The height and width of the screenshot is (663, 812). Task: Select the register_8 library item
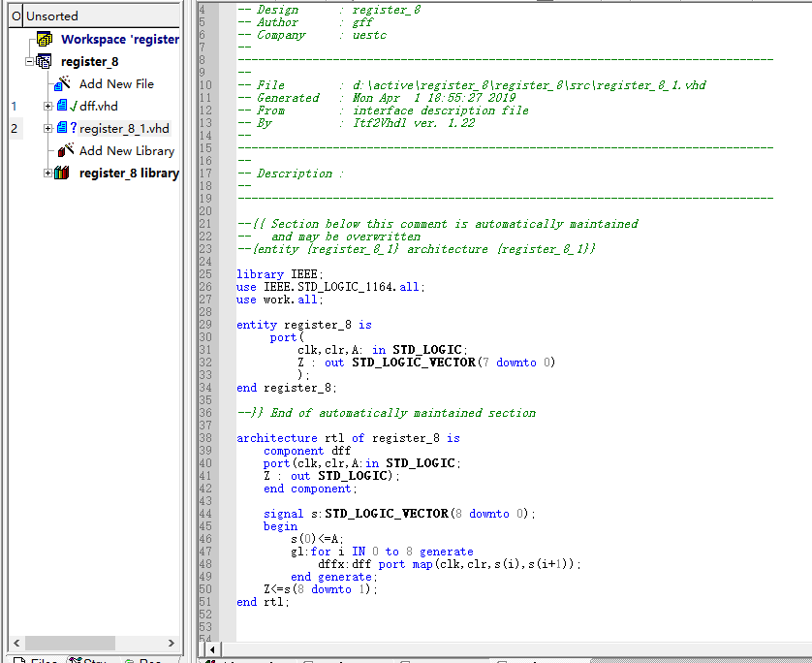point(129,173)
